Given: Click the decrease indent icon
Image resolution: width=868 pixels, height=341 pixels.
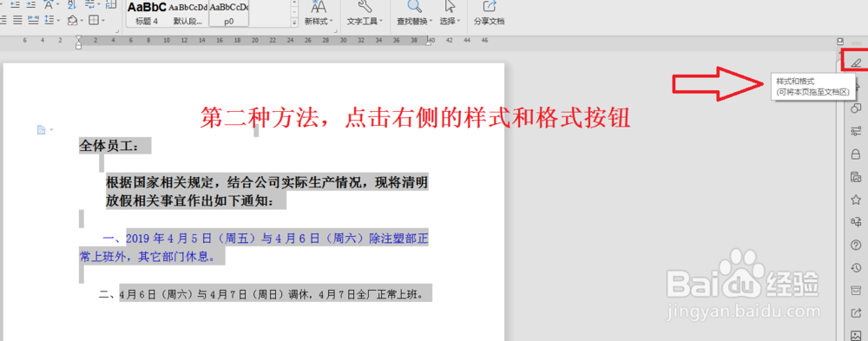Looking at the screenshot, I should [15, 4].
